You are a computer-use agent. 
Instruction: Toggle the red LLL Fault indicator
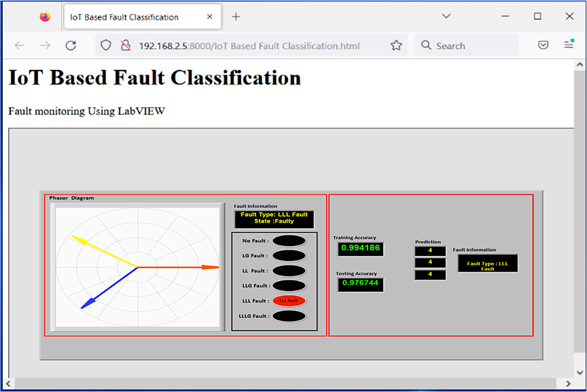click(x=289, y=301)
